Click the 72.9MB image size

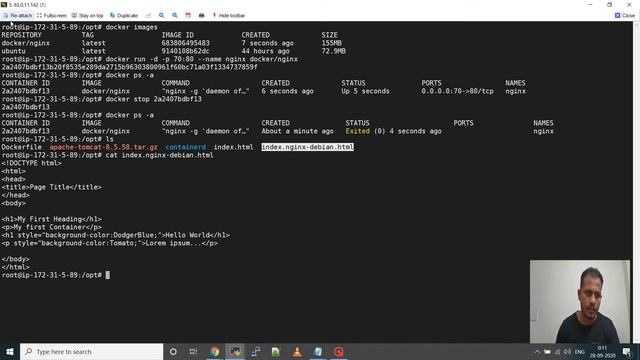pos(333,51)
